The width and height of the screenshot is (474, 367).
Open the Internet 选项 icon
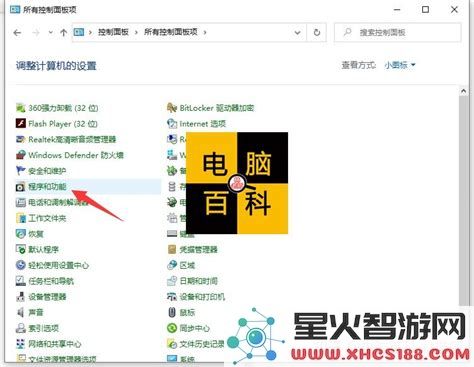[x=172, y=124]
